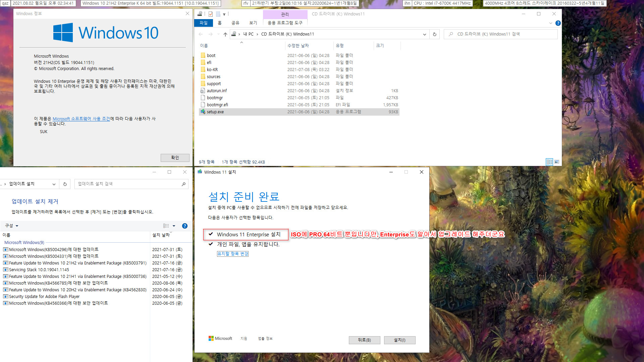This screenshot has height=362, width=644.
Task: Click the CD drive search box
Action: pos(500,34)
